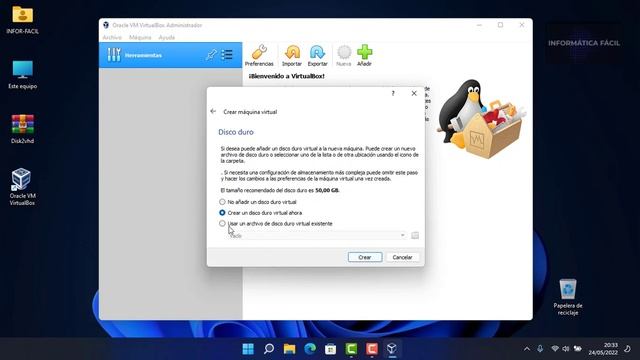640x360 pixels.
Task: Open the Herramientas list menu icon
Action: click(227, 55)
